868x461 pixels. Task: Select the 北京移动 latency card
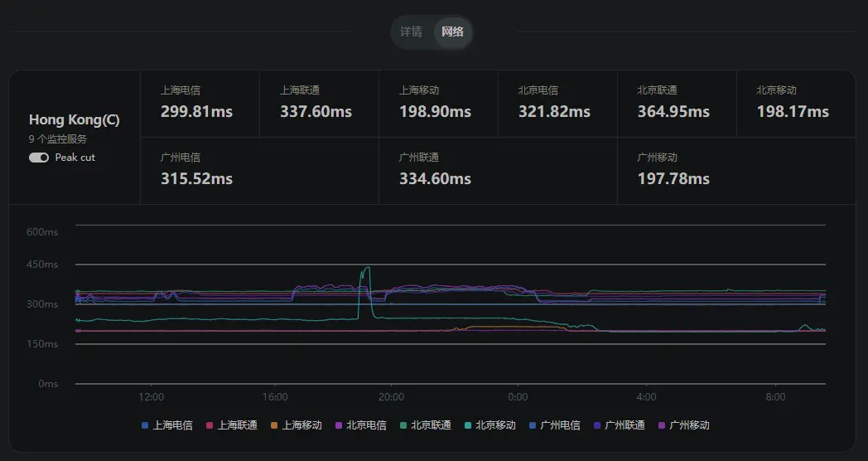[795, 104]
